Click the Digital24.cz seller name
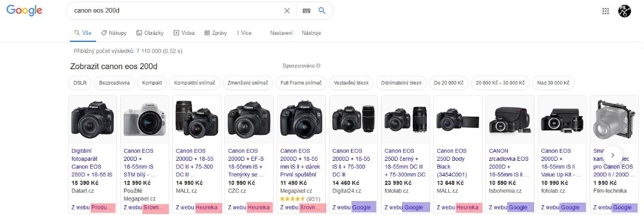Image resolution: width=644 pixels, height=216 pixels. (347, 191)
